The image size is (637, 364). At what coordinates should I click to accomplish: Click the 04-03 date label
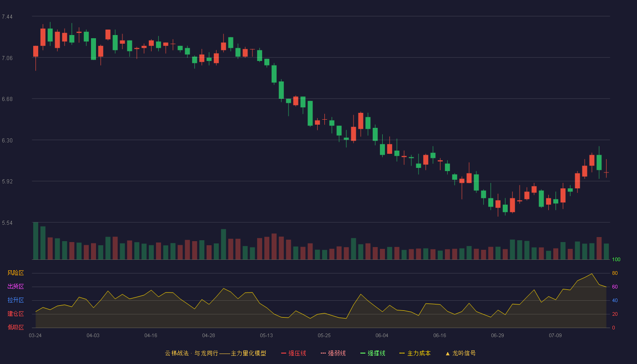tap(93, 335)
